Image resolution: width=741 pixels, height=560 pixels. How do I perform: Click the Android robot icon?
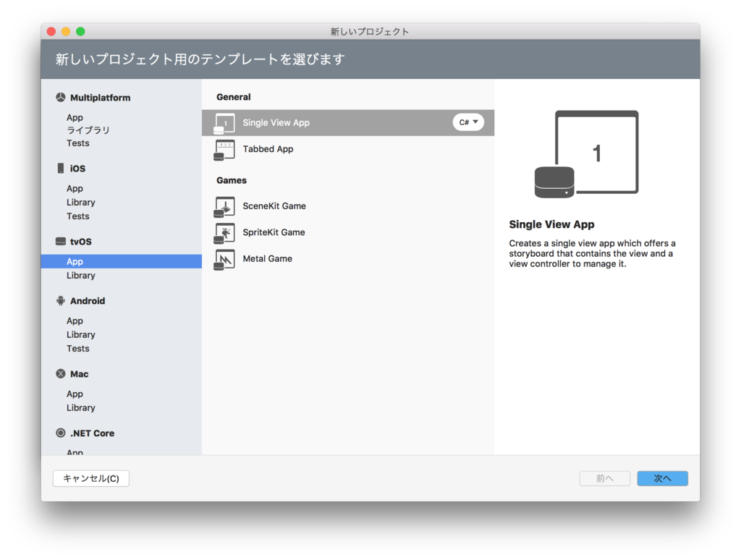click(61, 300)
